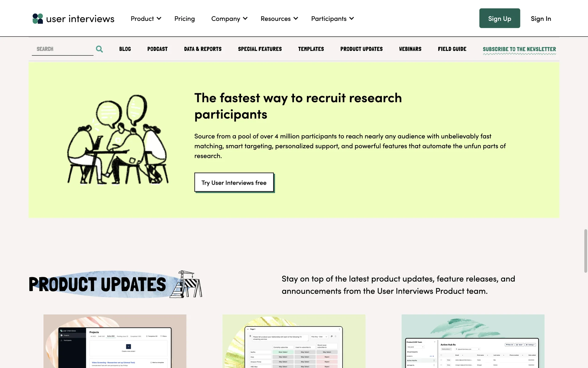Click the search magnifier icon
The width and height of the screenshot is (588, 368).
tap(99, 49)
